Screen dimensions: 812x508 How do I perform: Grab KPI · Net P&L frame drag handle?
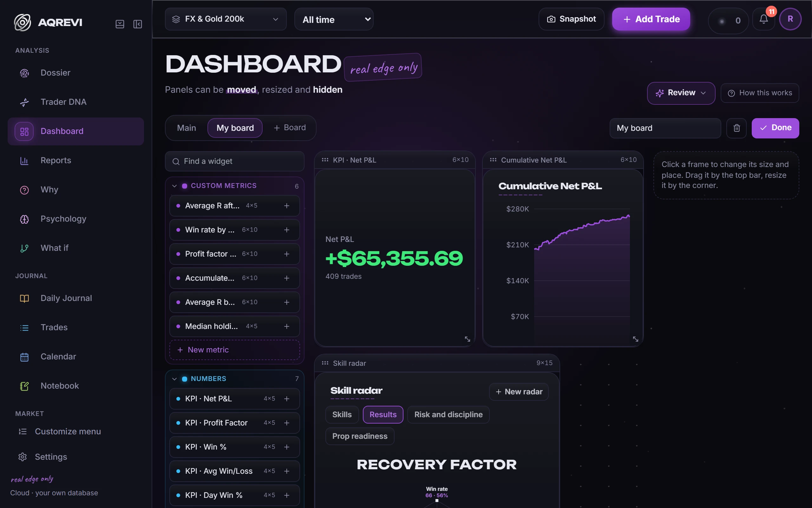(325, 160)
